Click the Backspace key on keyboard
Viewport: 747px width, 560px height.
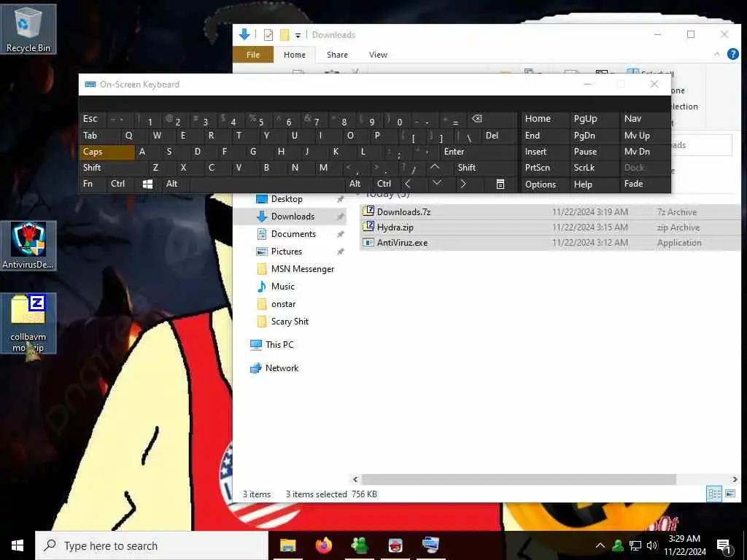[492, 120]
